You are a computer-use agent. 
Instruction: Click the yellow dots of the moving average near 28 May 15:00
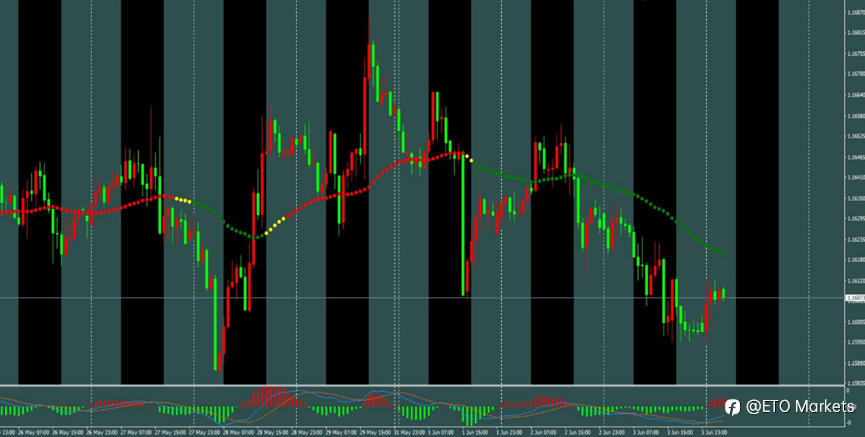click(276, 225)
